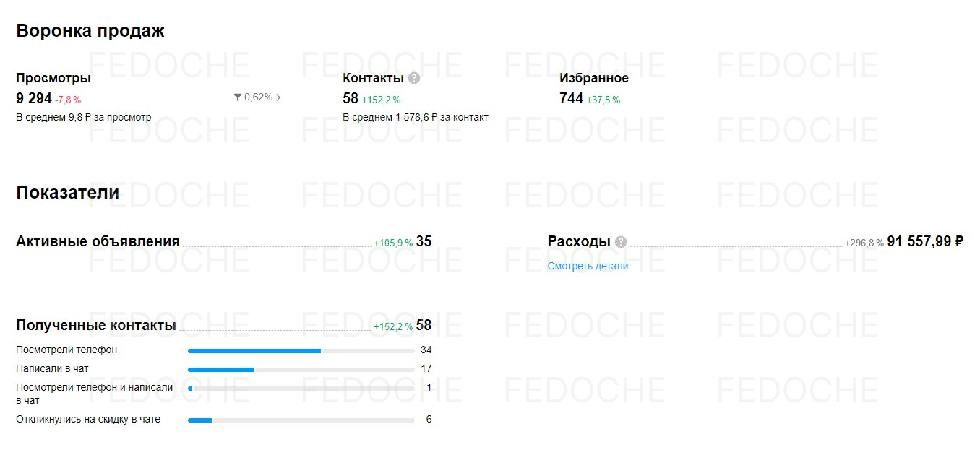Viewport: 980px width, 455px height.
Task: Open the Смотреть детали link
Action: (588, 266)
